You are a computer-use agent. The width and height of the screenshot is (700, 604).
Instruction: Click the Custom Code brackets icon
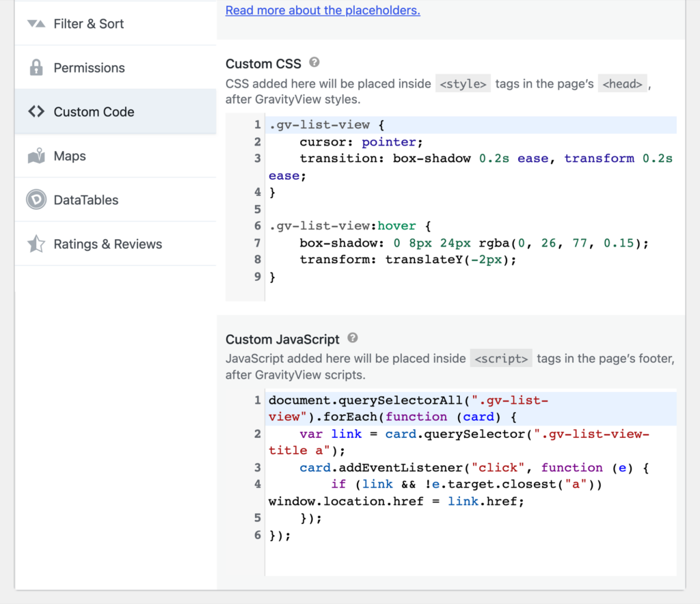36,111
